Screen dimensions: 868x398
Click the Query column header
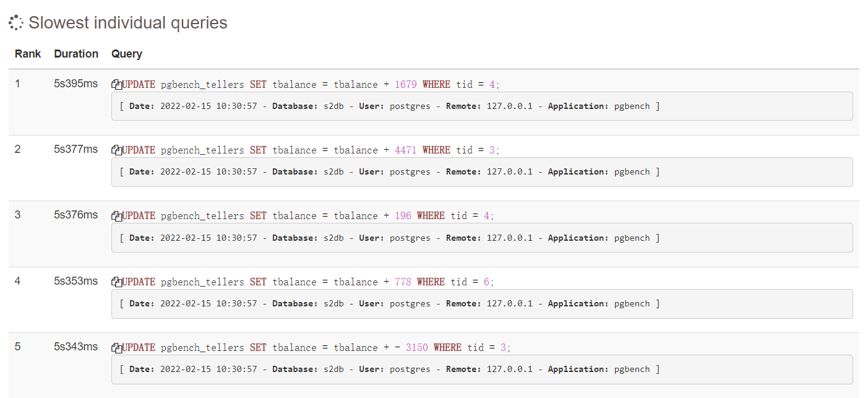[x=127, y=54]
